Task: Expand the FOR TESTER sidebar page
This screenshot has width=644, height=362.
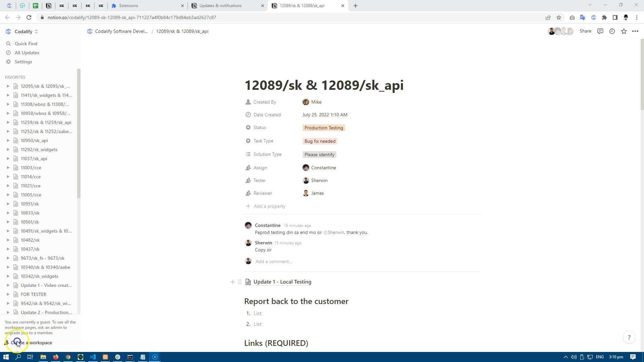Action: (x=8, y=294)
